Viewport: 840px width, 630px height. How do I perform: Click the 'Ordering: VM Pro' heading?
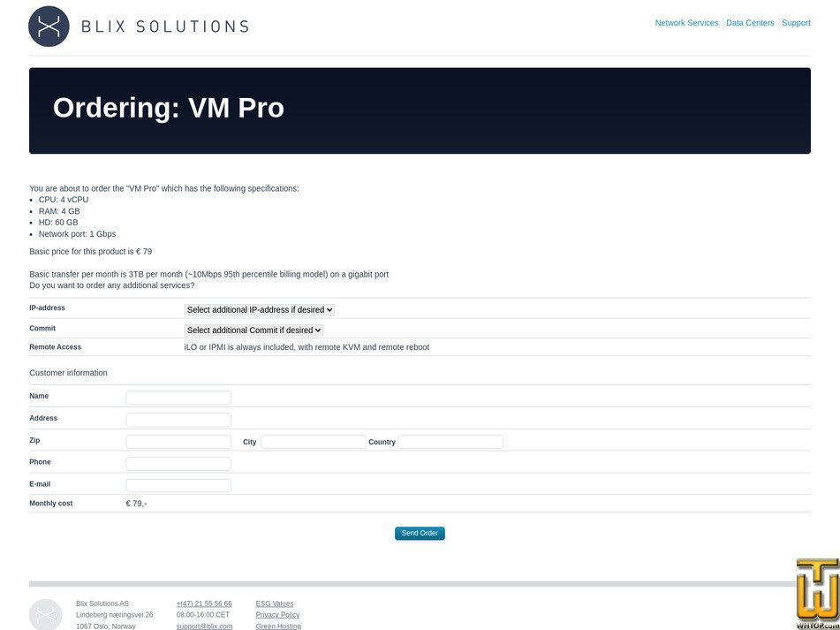pos(168,108)
